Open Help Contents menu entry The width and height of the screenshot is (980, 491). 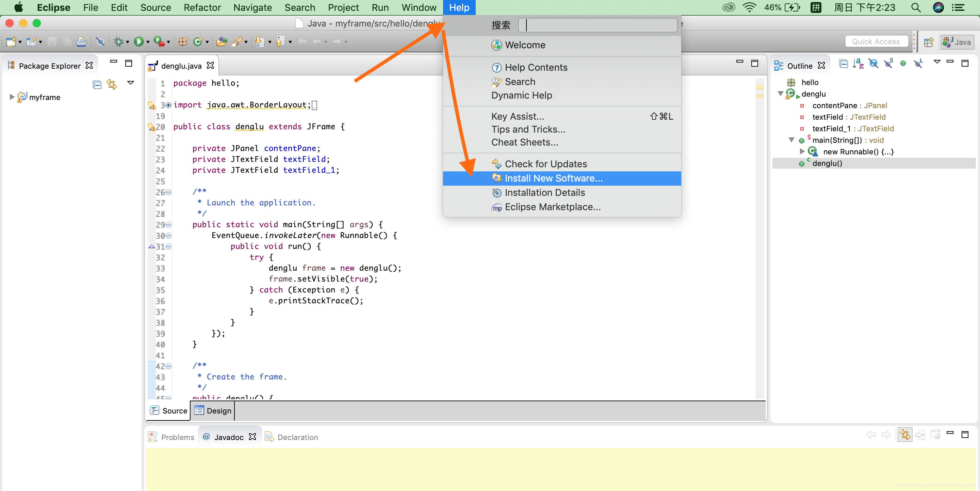[x=562, y=67]
